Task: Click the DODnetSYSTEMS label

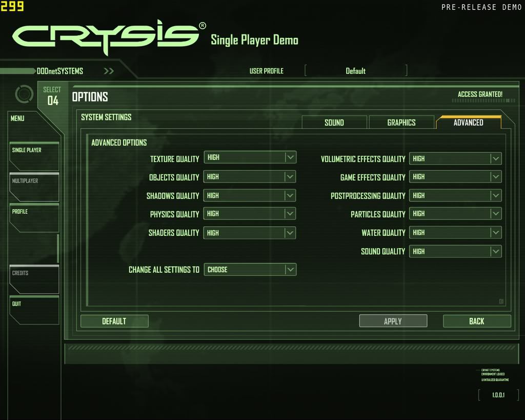Action: point(60,71)
